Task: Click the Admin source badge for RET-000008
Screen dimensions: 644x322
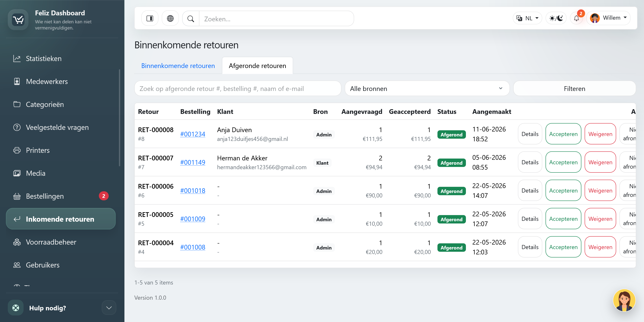Action: (324, 135)
